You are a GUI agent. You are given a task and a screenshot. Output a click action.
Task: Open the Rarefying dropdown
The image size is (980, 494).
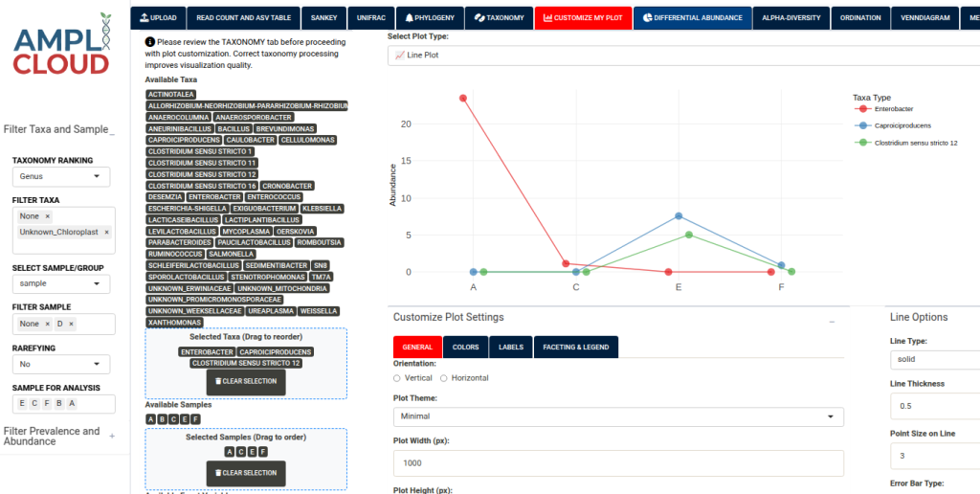point(62,365)
